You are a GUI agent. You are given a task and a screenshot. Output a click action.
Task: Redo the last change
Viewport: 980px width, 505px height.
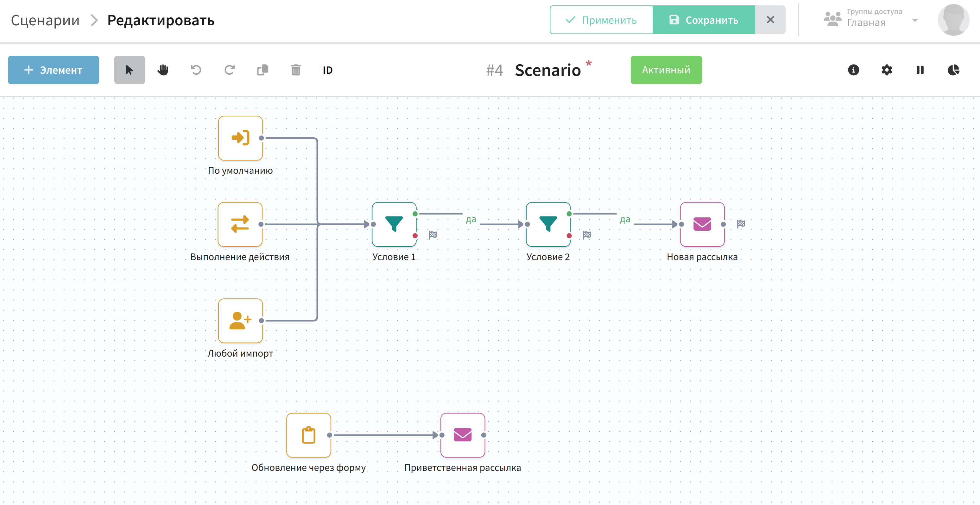pos(229,70)
